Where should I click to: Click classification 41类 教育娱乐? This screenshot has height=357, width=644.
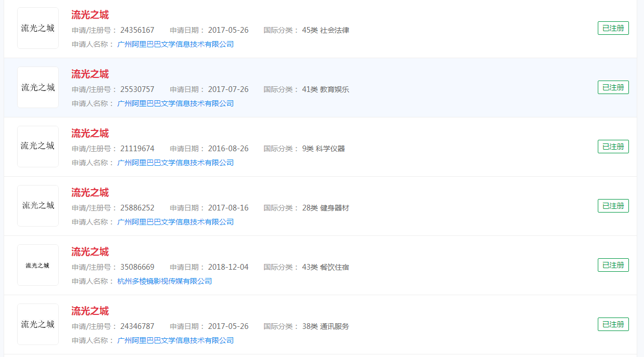[x=326, y=89]
